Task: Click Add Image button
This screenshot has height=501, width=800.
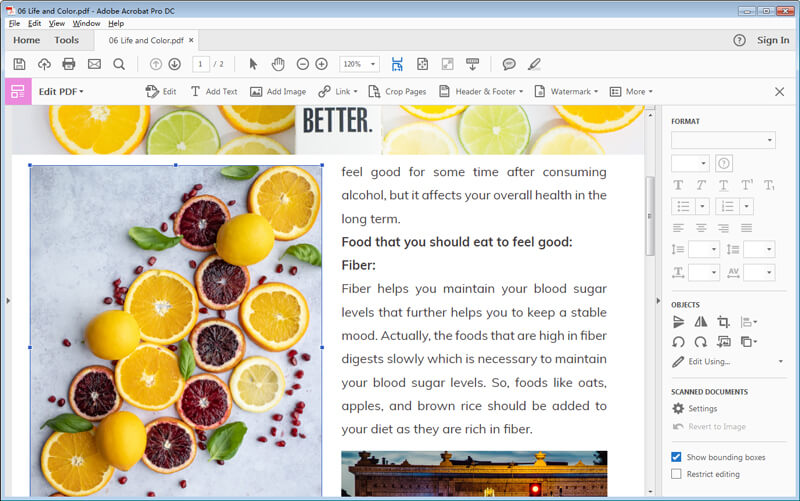Action: click(278, 91)
